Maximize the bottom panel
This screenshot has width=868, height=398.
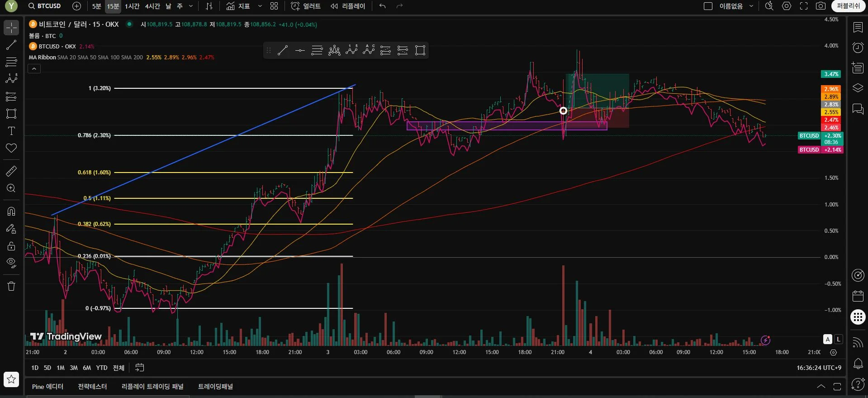coord(837,386)
